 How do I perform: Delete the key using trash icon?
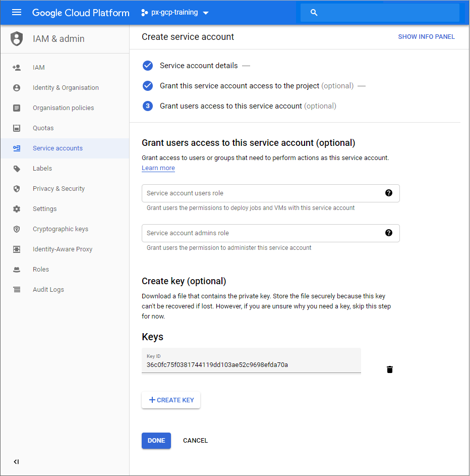[389, 369]
